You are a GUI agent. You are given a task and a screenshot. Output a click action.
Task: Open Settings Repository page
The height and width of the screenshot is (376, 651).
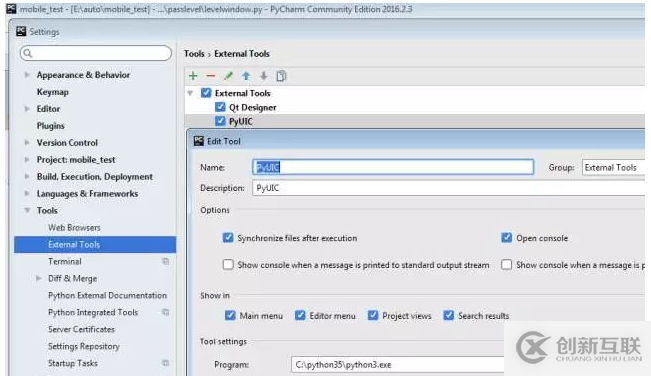[x=84, y=346]
